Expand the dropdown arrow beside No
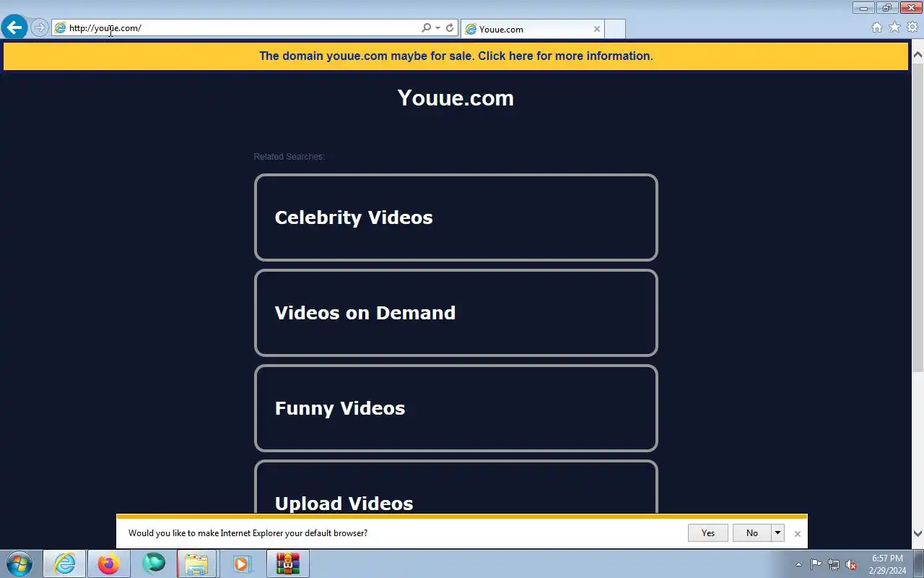 pyautogui.click(x=777, y=533)
